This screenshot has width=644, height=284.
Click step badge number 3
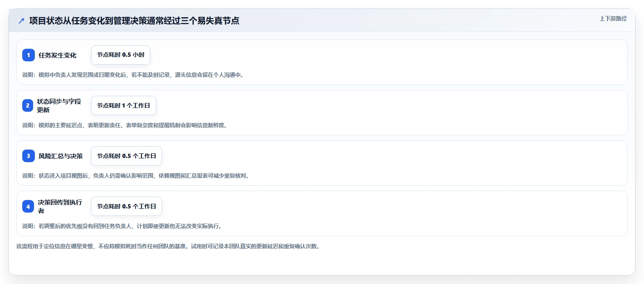29,156
